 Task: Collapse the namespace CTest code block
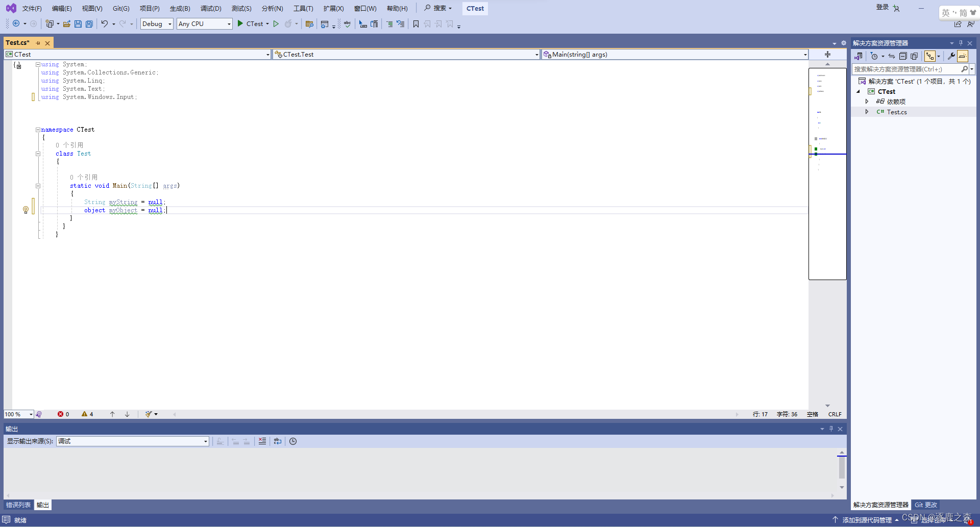[38, 130]
